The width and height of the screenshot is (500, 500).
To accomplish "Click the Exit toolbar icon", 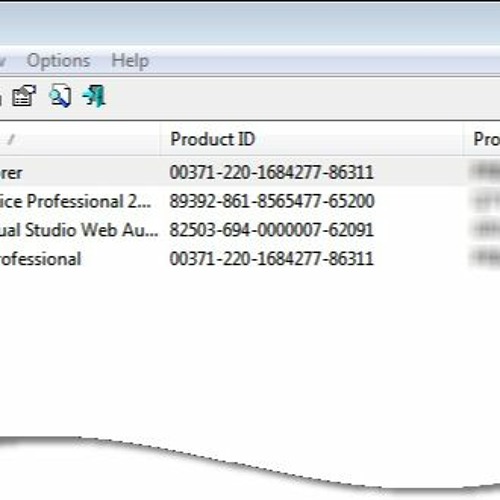I will [94, 96].
